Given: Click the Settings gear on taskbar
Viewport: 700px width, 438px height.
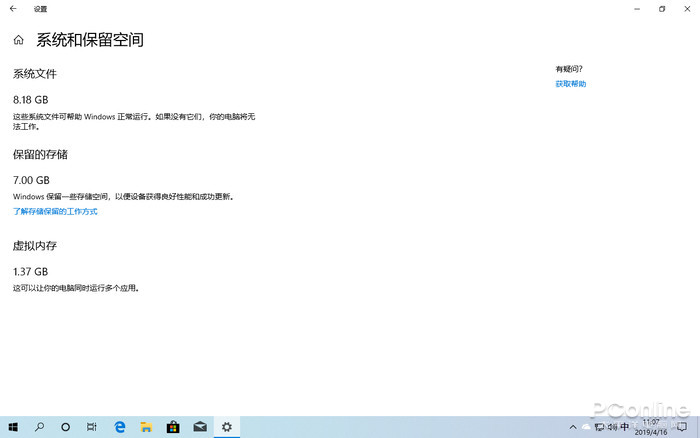Looking at the screenshot, I should tap(227, 427).
